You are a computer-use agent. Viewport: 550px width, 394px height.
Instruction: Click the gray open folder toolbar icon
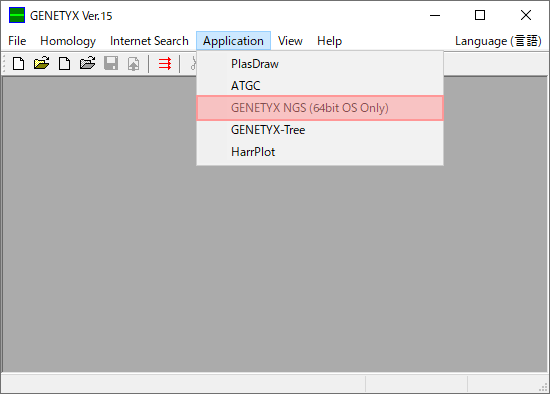(87, 64)
